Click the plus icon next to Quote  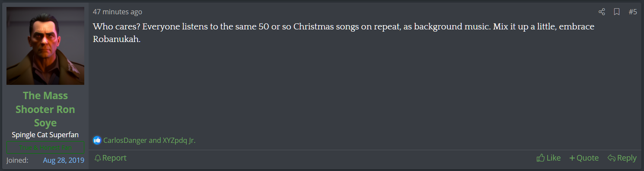(572, 158)
